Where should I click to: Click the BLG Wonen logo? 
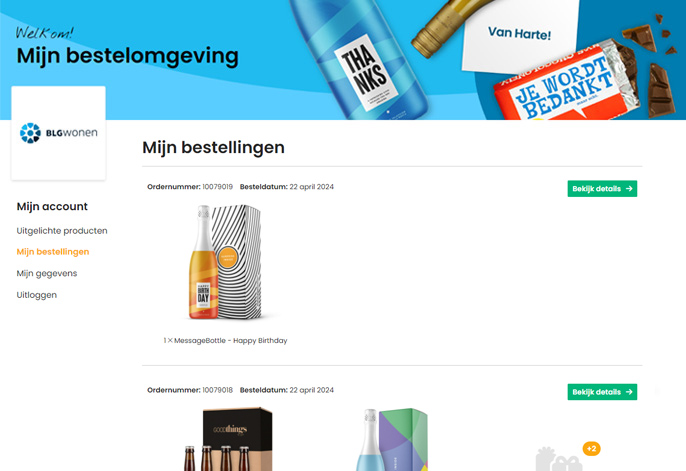click(x=59, y=133)
